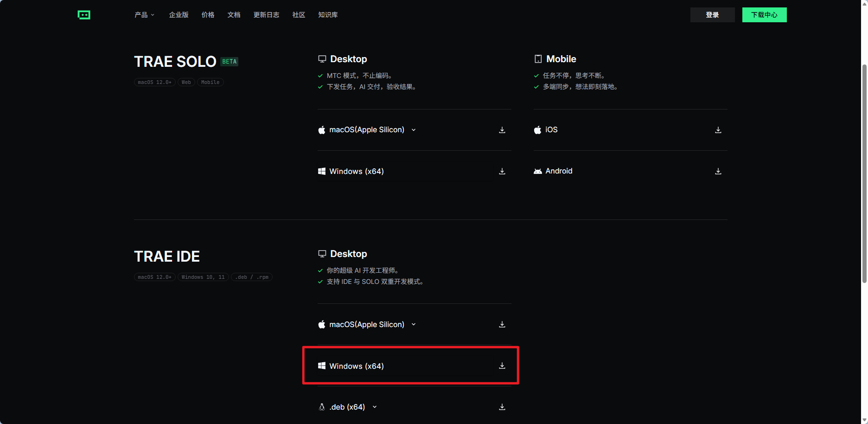Expand the 产品 menu
The height and width of the screenshot is (424, 868).
click(x=144, y=15)
